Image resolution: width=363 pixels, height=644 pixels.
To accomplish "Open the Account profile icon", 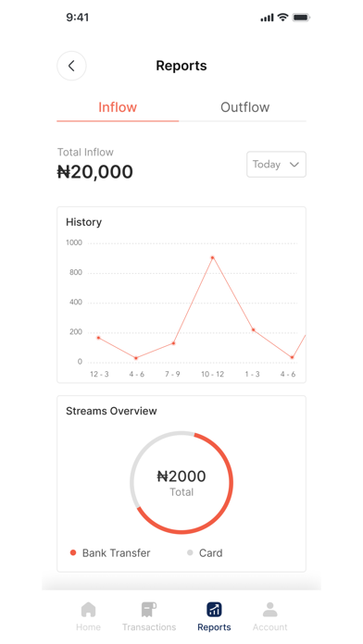I will [270, 610].
